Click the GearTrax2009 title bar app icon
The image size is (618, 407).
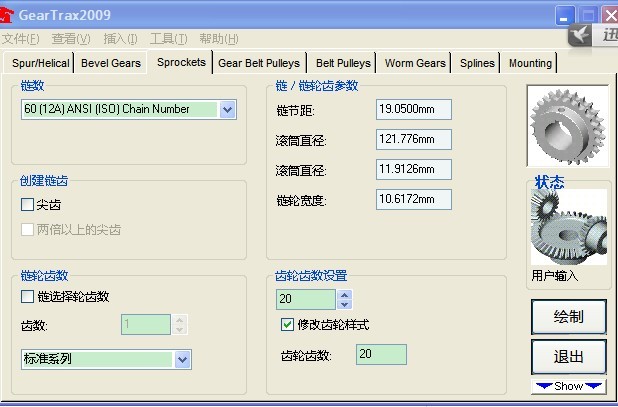click(x=6, y=15)
